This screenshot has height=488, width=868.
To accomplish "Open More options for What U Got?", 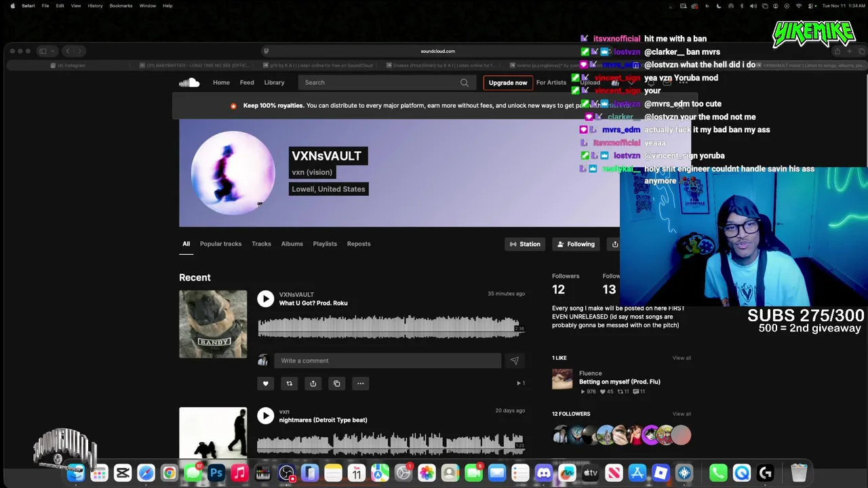I will (360, 384).
